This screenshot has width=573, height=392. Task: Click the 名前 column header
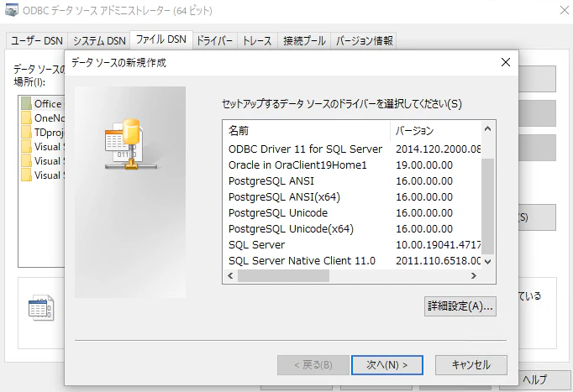(x=306, y=131)
